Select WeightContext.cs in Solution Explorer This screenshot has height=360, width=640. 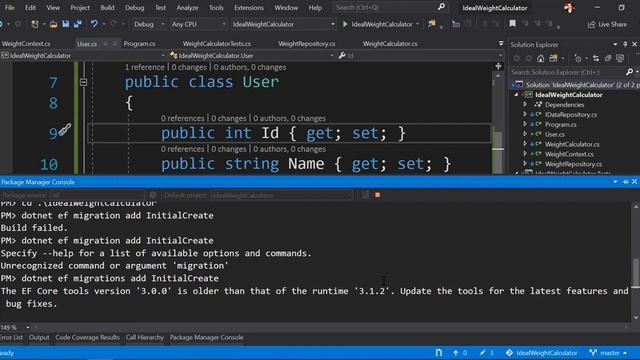coord(569,154)
